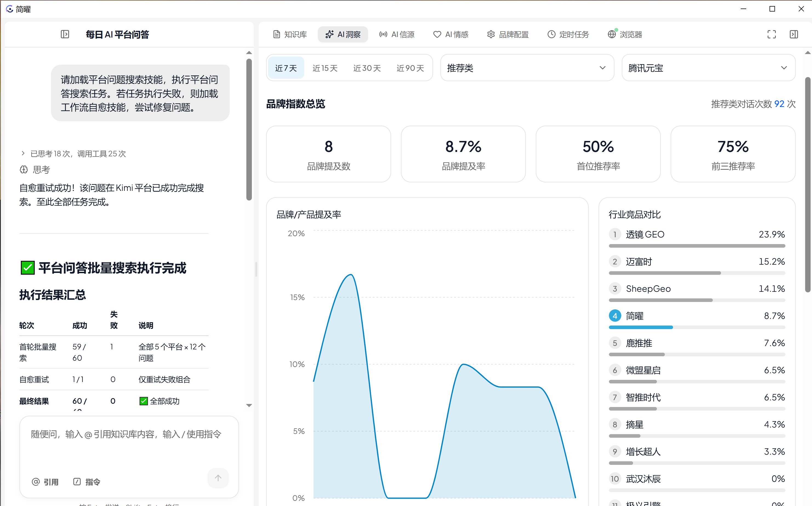
Task: Open the 知识库 tab
Action: (x=290, y=34)
